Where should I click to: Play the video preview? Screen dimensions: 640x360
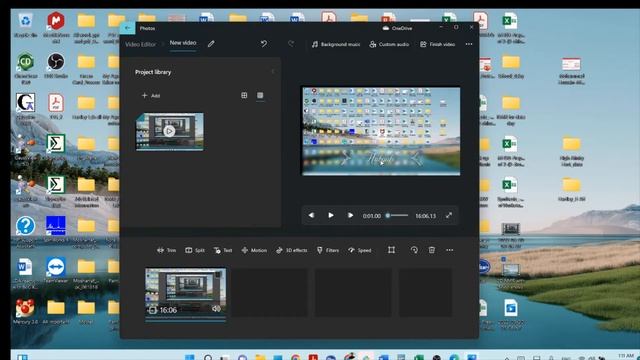pyautogui.click(x=331, y=215)
